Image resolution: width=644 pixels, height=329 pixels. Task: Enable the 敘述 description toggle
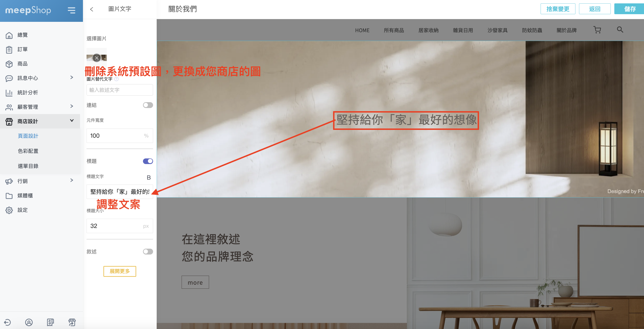pyautogui.click(x=148, y=251)
